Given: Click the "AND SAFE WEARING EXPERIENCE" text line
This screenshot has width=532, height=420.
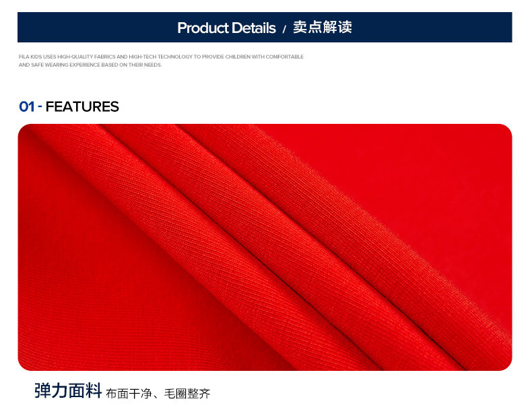Looking at the screenshot, I should click(x=90, y=65).
